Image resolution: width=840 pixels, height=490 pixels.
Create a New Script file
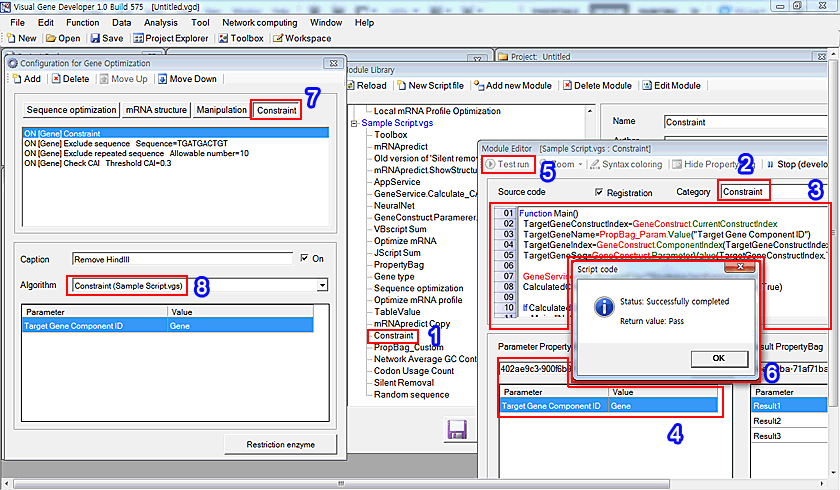431,86
